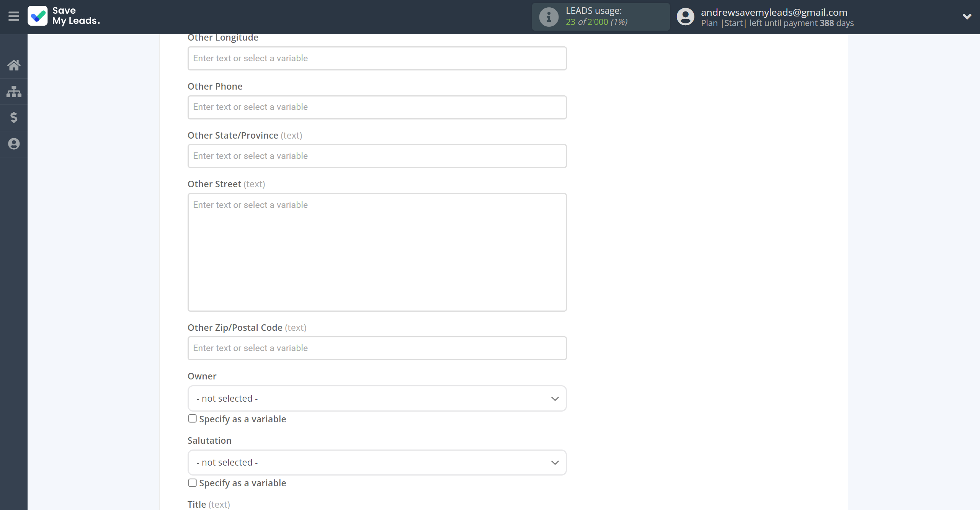Click the Owner label
Image resolution: width=980 pixels, height=510 pixels.
202,376
